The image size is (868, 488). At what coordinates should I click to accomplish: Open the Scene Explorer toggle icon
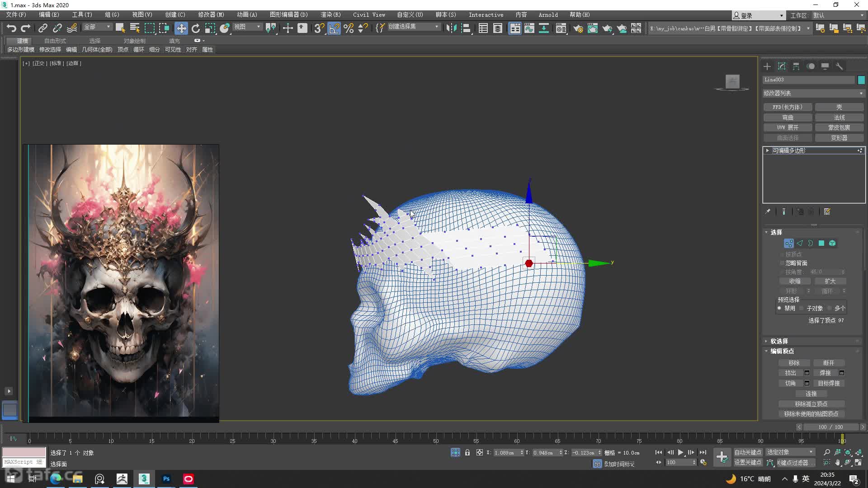[x=483, y=28]
